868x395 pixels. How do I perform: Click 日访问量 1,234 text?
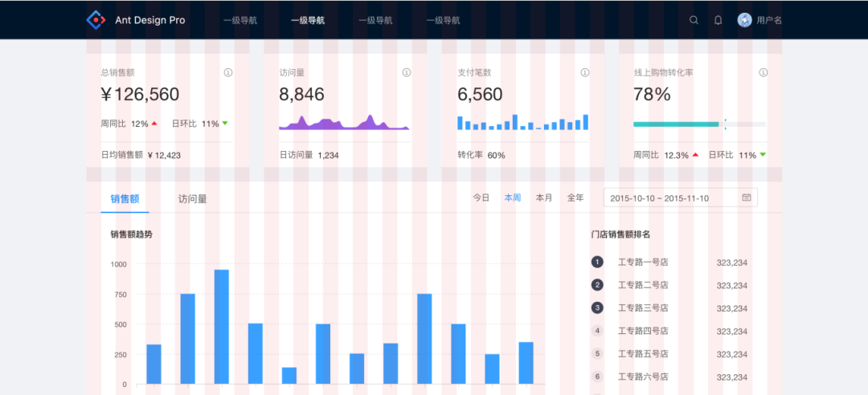click(309, 156)
